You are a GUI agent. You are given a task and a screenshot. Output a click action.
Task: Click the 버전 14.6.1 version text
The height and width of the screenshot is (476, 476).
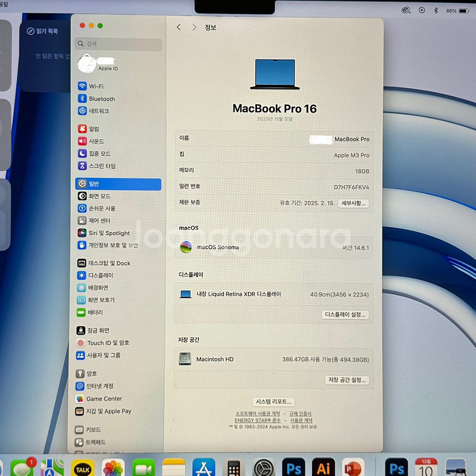click(x=355, y=248)
